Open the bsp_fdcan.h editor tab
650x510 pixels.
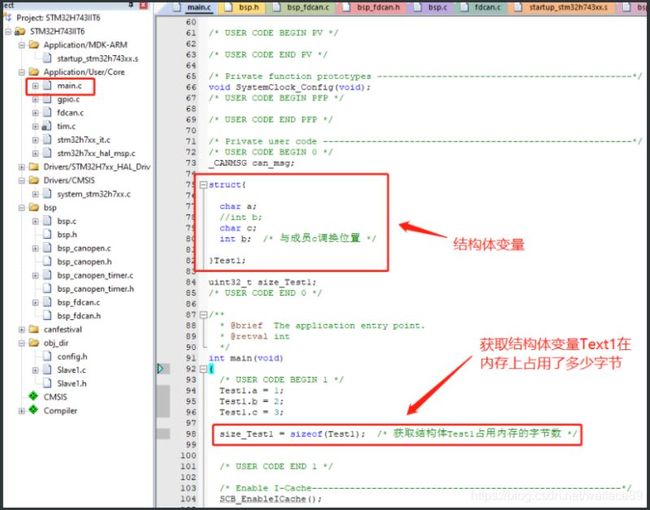click(372, 7)
